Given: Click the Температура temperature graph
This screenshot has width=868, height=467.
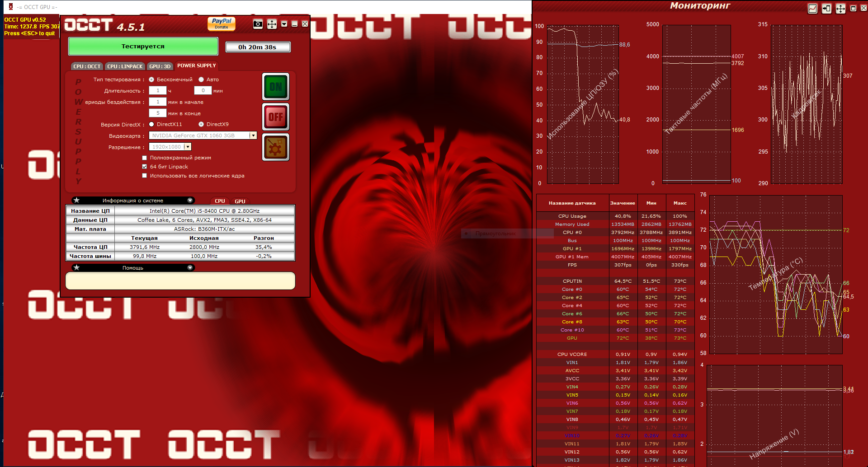Looking at the screenshot, I should [776, 274].
